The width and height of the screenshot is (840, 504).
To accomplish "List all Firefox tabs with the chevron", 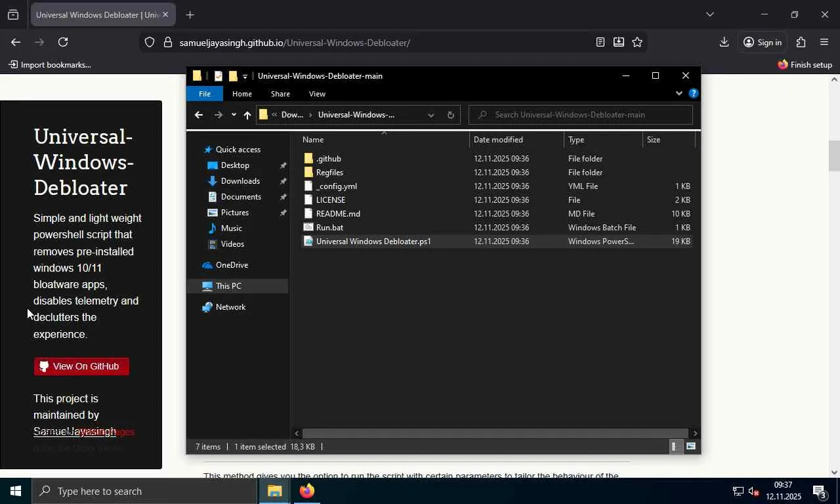I will tap(709, 14).
